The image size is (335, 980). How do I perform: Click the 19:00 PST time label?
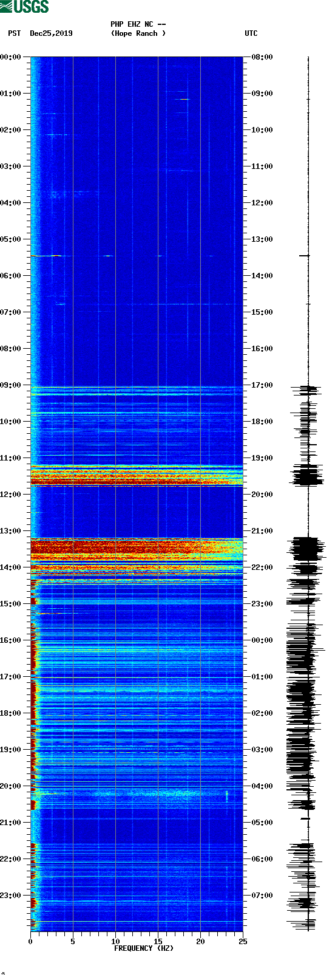coord(11,750)
